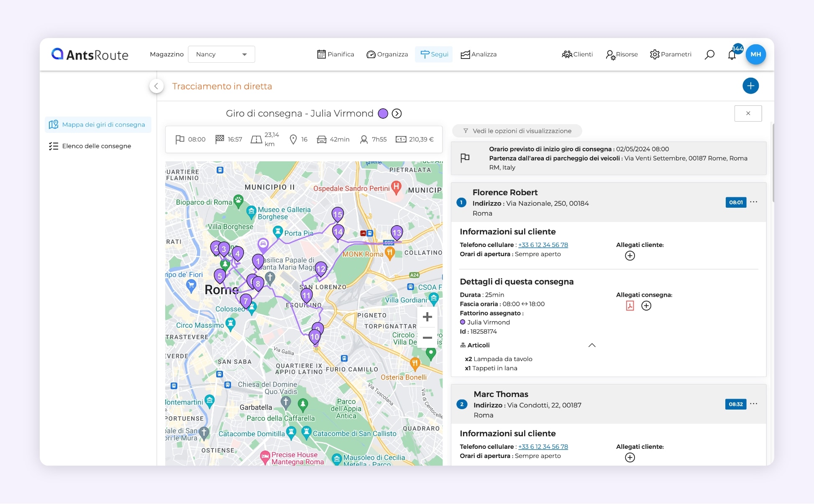Open Florence Robert's three-dot options menu

coord(754,202)
